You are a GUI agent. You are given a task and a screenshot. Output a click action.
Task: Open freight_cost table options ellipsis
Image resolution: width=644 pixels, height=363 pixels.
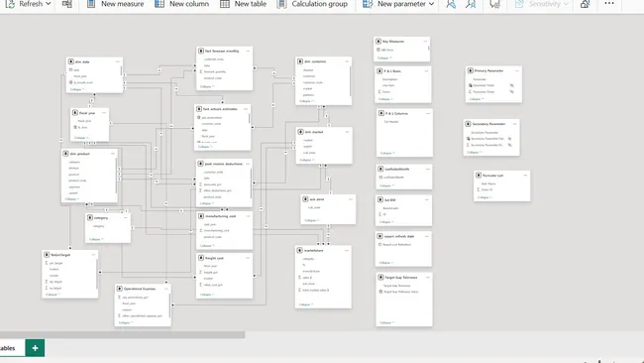point(248,258)
